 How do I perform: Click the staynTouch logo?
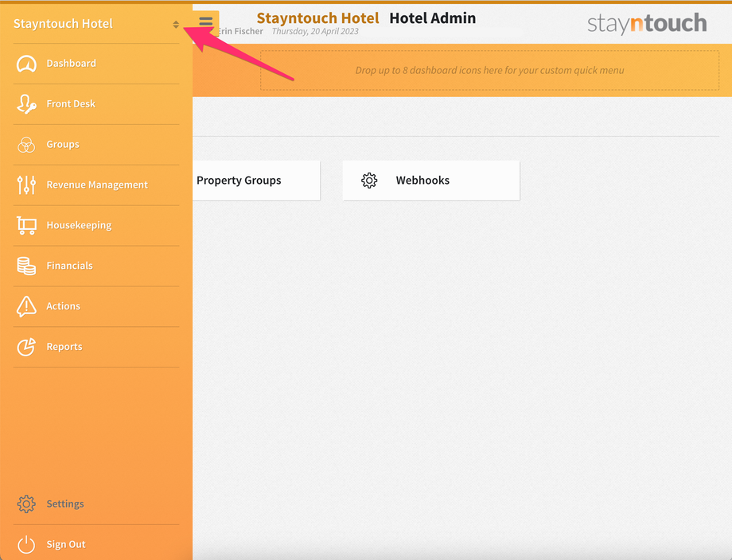click(x=647, y=23)
